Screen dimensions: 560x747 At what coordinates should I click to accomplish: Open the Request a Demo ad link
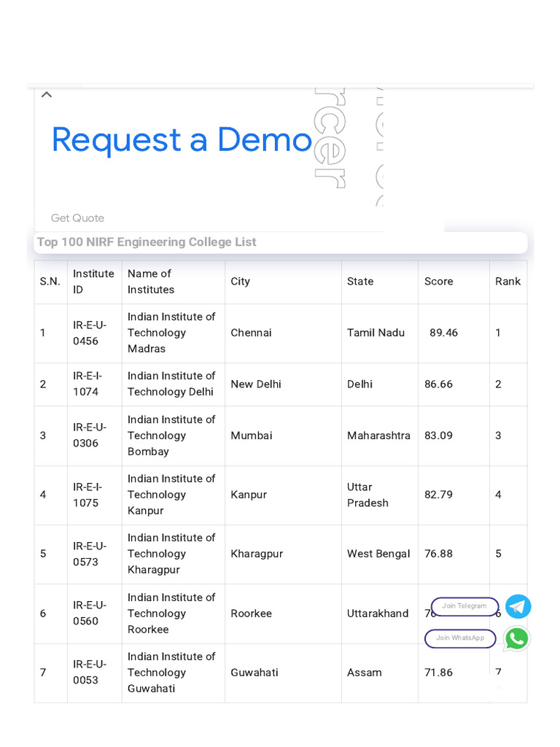click(x=182, y=140)
